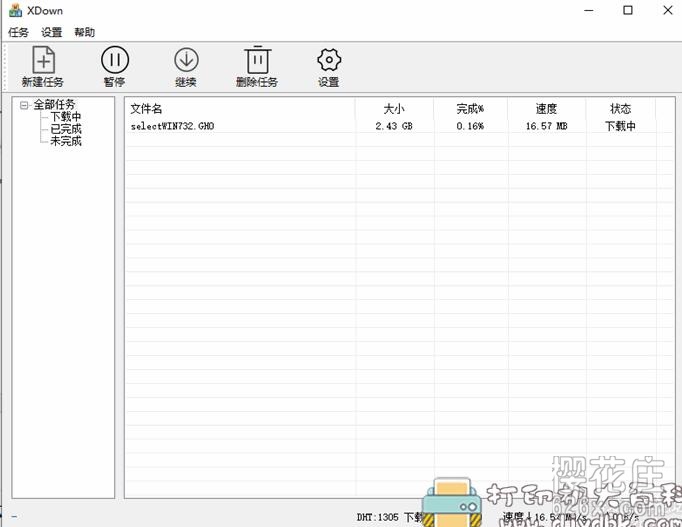Image resolution: width=682 pixels, height=527 pixels.
Task: Pause download with the 暂停 icon
Action: (115, 60)
